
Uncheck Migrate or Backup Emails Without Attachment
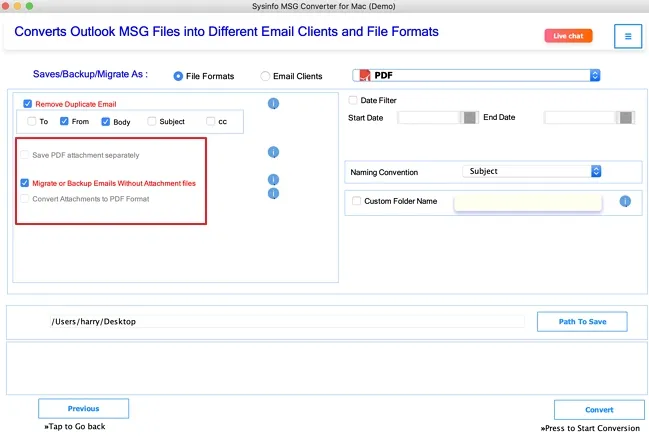24,183
